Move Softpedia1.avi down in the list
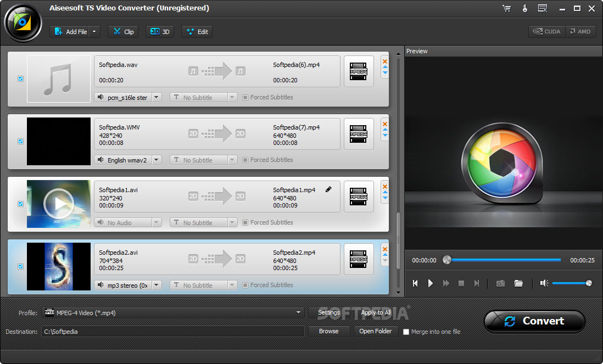603x364 pixels. pos(385,198)
